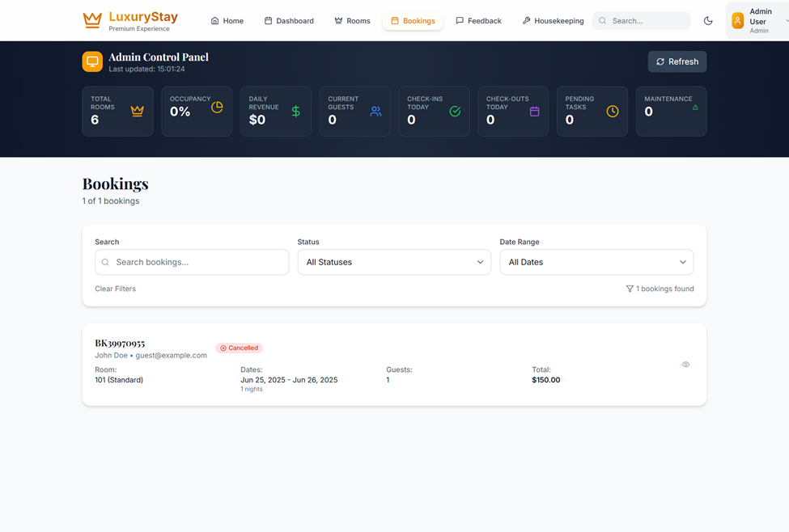Viewport: 789px width, 532px height.
Task: Click the Clear Filters link
Action: (x=115, y=289)
